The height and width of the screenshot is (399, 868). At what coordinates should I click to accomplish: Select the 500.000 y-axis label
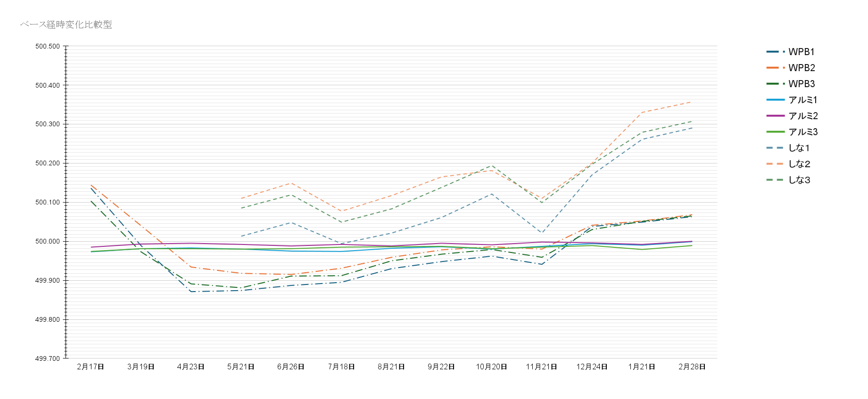click(x=48, y=242)
